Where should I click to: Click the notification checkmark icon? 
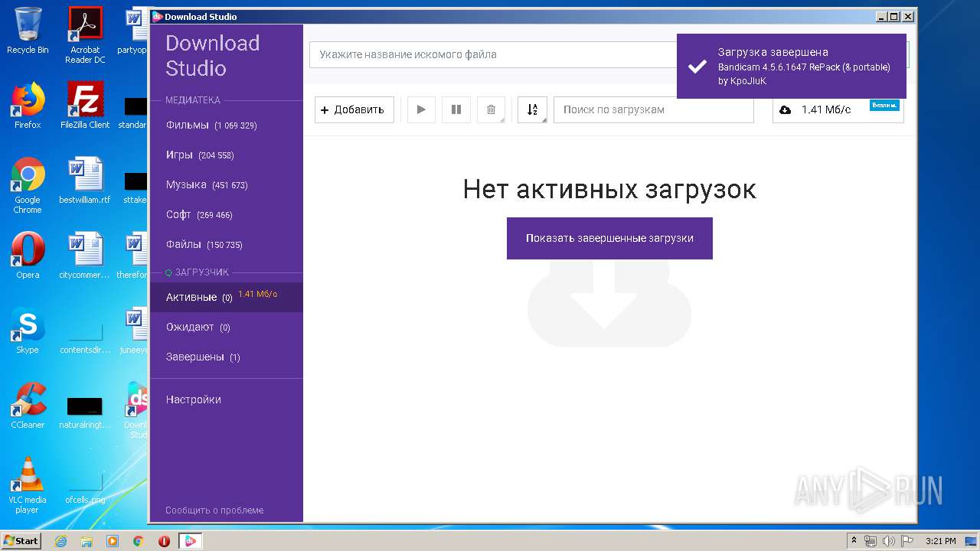coord(697,67)
